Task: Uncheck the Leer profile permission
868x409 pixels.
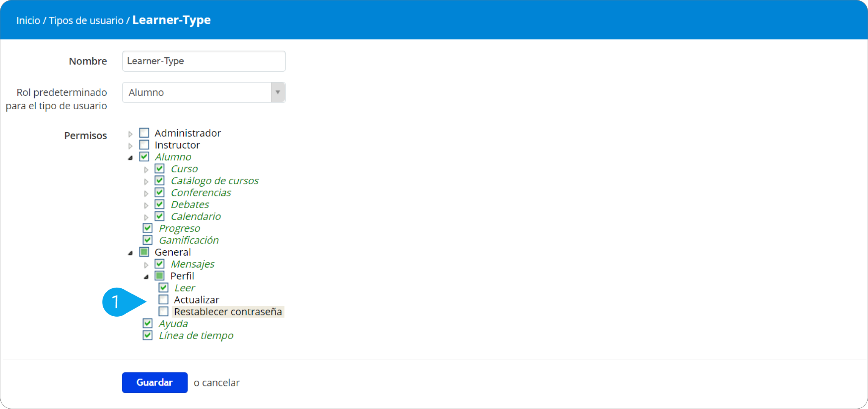Action: point(163,288)
